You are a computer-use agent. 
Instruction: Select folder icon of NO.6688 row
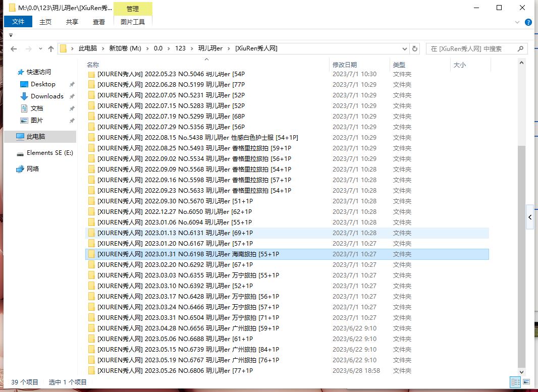tap(92, 339)
